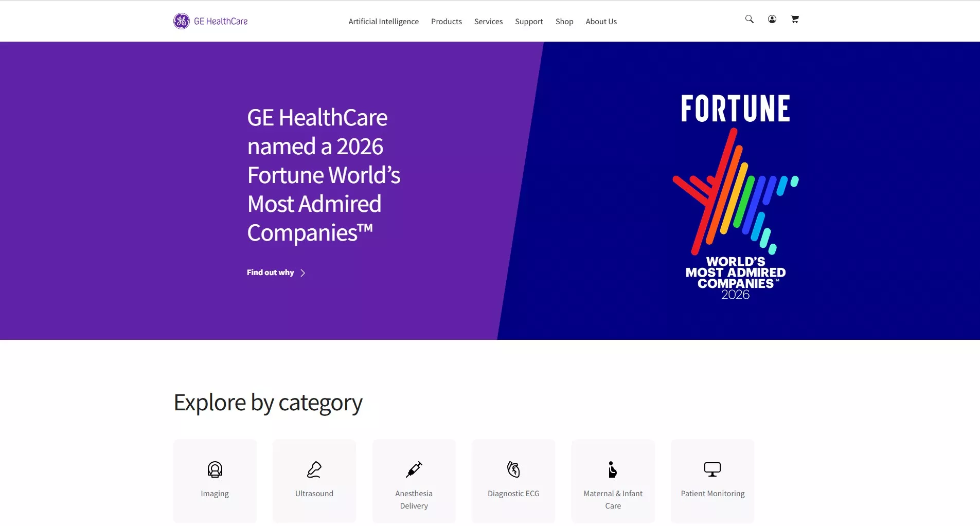Open the About Us menu item
Image resolution: width=980 pixels, height=526 pixels.
[x=600, y=21]
